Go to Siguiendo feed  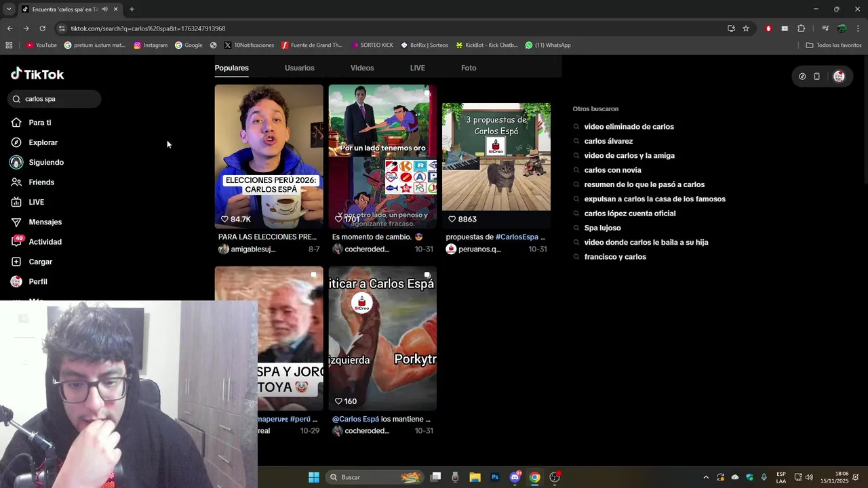pyautogui.click(x=37, y=163)
